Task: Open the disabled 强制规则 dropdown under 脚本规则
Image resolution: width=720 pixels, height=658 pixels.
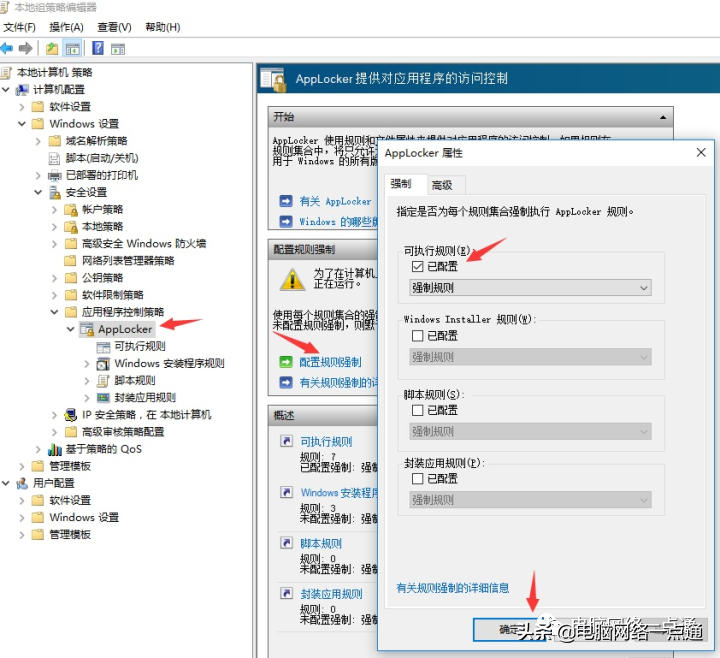Action: pos(530,431)
